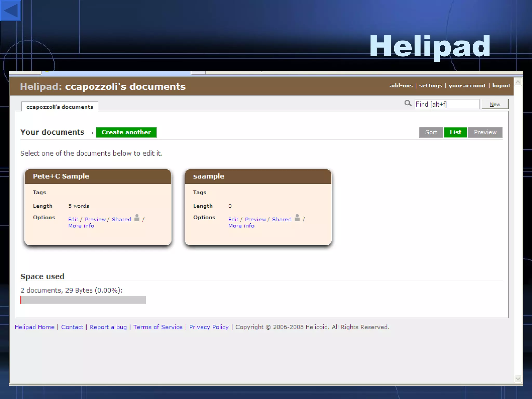The image size is (532, 399).
Task: Click into the Find search field
Action: [447, 104]
